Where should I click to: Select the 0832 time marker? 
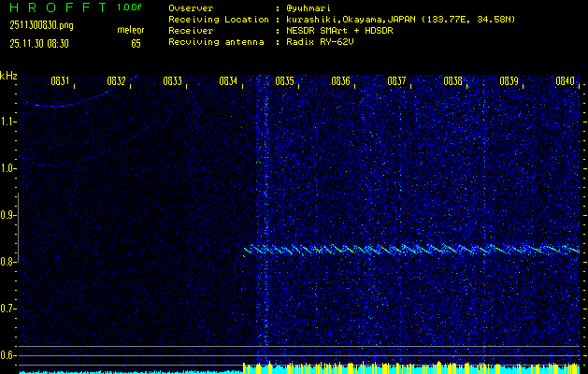116,81
